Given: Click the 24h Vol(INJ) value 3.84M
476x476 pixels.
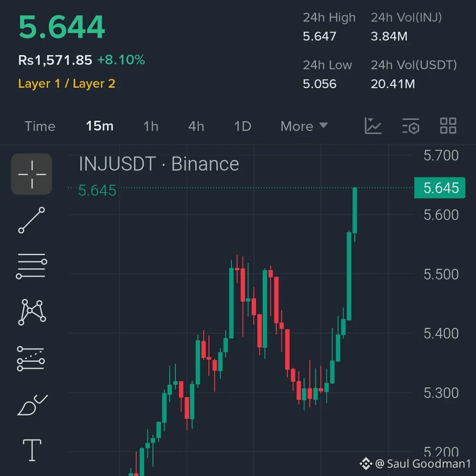Looking at the screenshot, I should pyautogui.click(x=389, y=37).
